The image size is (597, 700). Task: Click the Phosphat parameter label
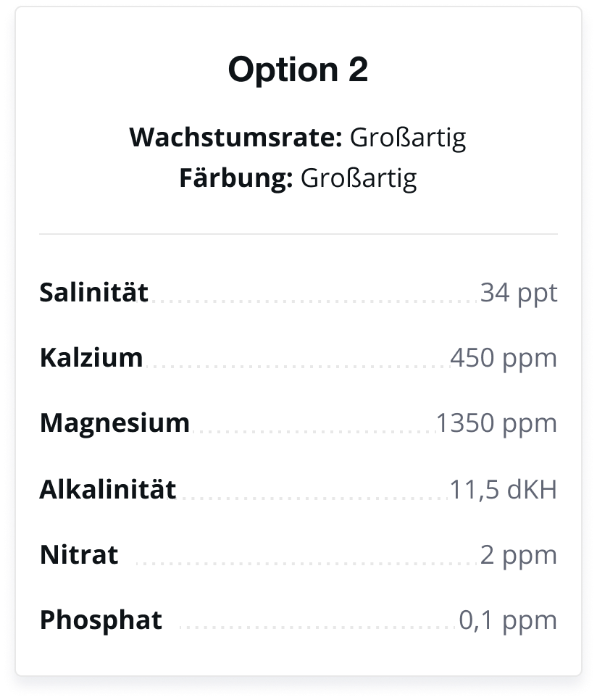point(101,620)
